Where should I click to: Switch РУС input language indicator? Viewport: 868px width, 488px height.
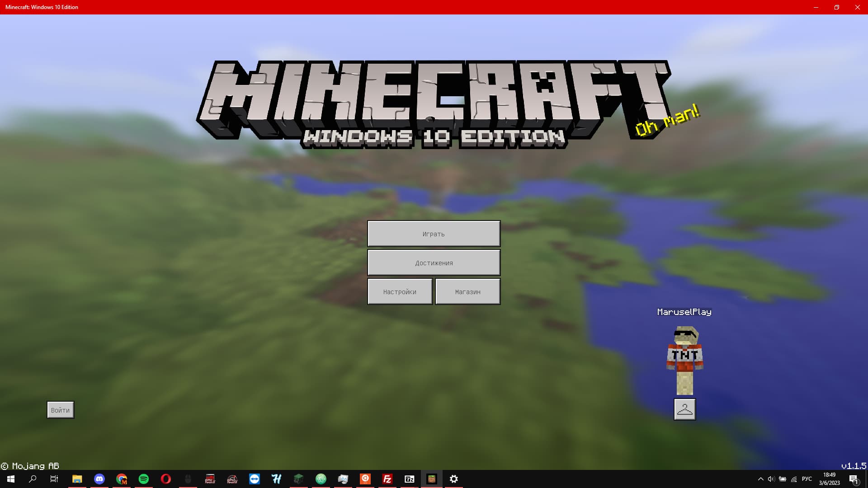[807, 479]
